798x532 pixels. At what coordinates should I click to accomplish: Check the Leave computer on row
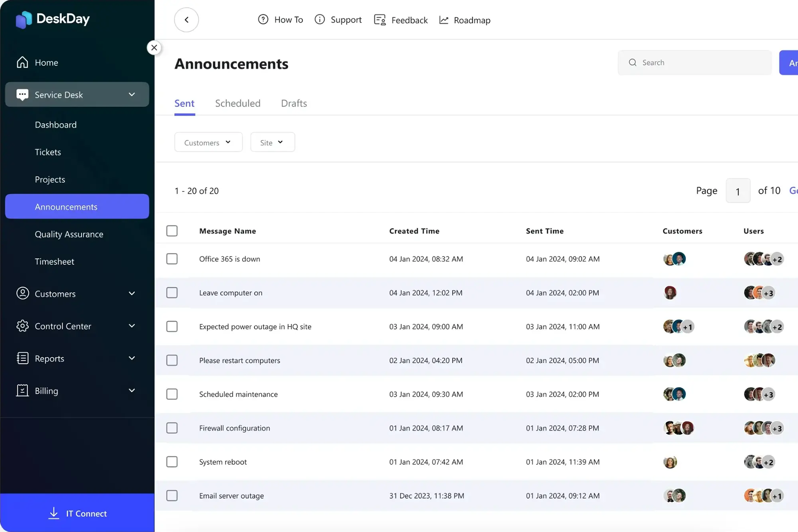[x=172, y=292]
